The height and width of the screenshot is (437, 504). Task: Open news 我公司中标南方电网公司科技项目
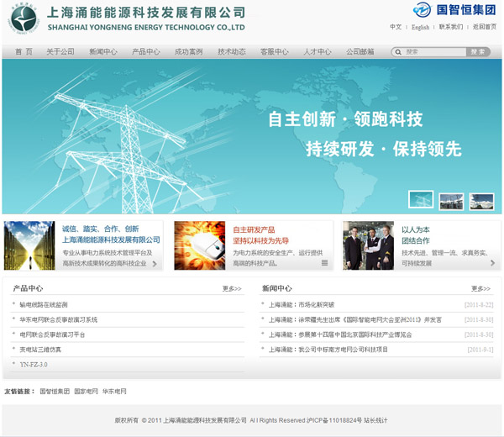click(328, 350)
